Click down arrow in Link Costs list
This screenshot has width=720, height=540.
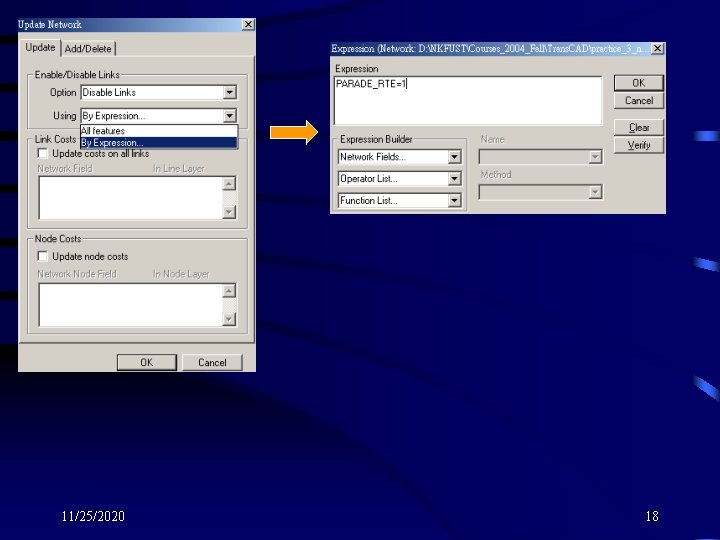pyautogui.click(x=229, y=212)
